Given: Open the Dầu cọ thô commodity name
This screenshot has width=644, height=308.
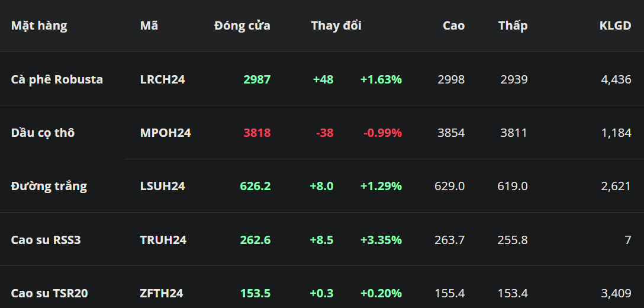Looking at the screenshot, I should pyautogui.click(x=43, y=133).
